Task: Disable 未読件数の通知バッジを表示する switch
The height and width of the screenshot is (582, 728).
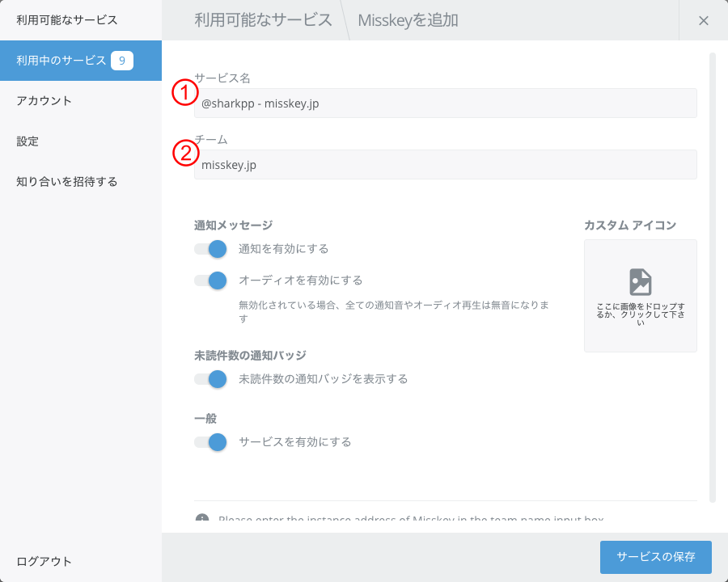Action: coord(210,378)
